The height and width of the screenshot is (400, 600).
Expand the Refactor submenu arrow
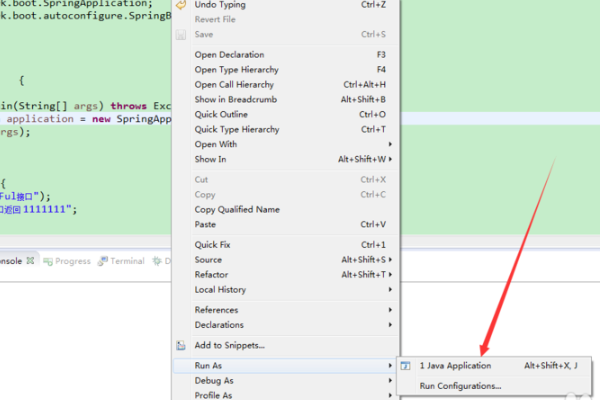pyautogui.click(x=390, y=274)
